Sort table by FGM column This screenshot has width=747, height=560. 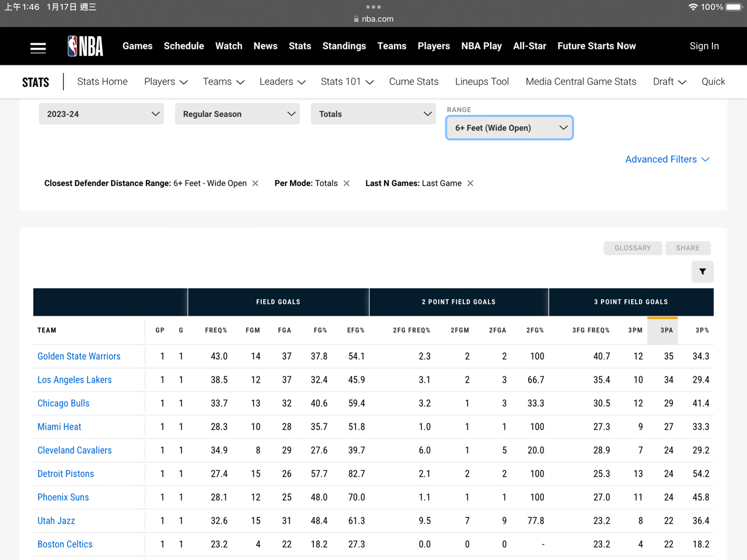click(253, 330)
